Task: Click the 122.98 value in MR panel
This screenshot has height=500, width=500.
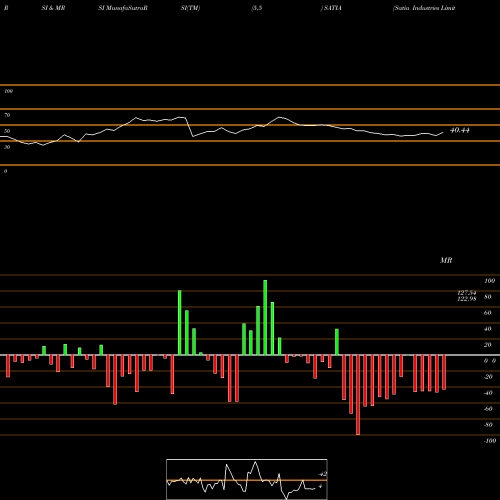Action: click(467, 299)
